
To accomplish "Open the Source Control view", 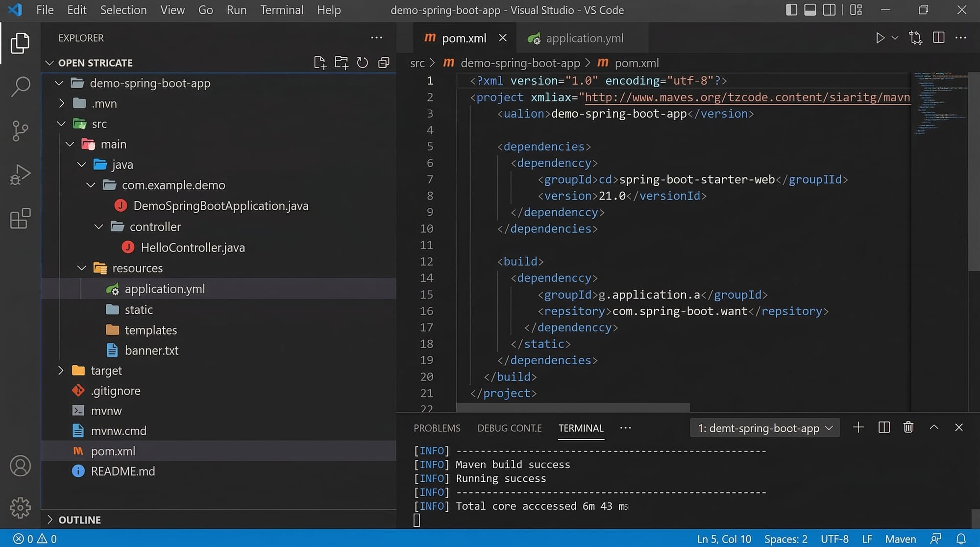I will coord(20,131).
